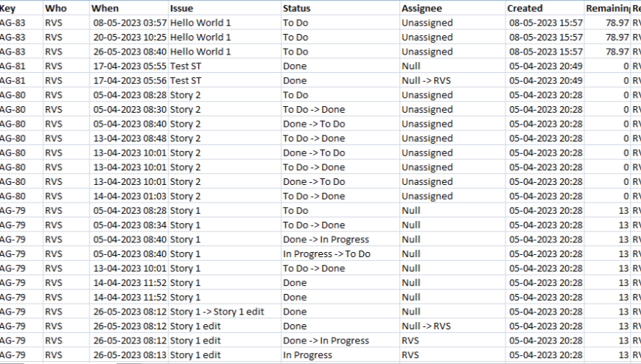Click the "Story 1 -> Story 1 edit" cell

click(x=217, y=312)
